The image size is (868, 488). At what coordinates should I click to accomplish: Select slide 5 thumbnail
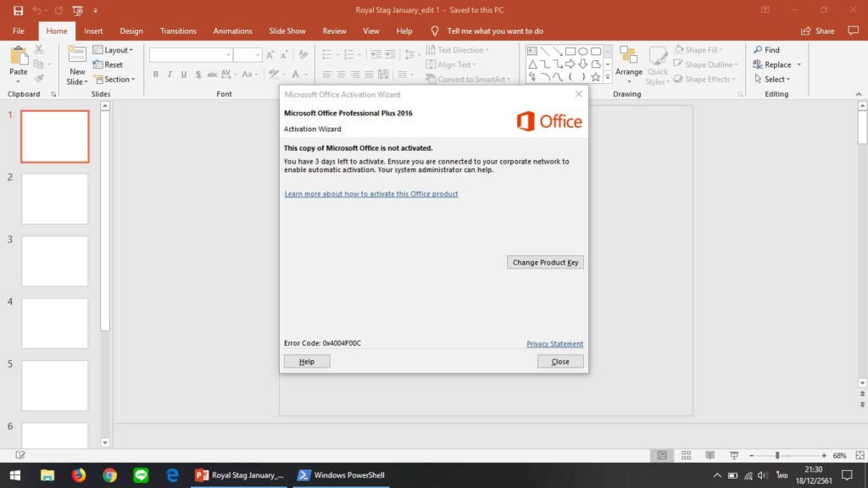(x=55, y=385)
